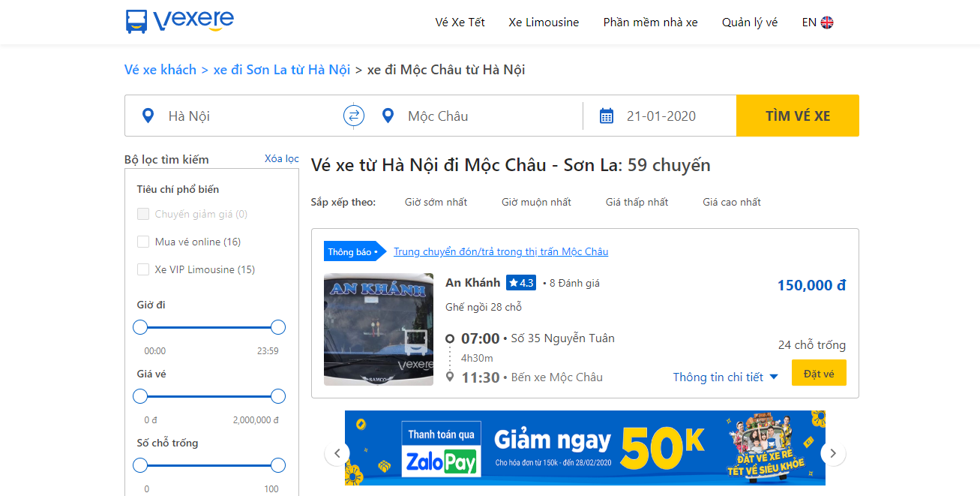980x496 pixels.
Task: Click Giờ đi slider right handle (23:59)
Action: pos(278,327)
